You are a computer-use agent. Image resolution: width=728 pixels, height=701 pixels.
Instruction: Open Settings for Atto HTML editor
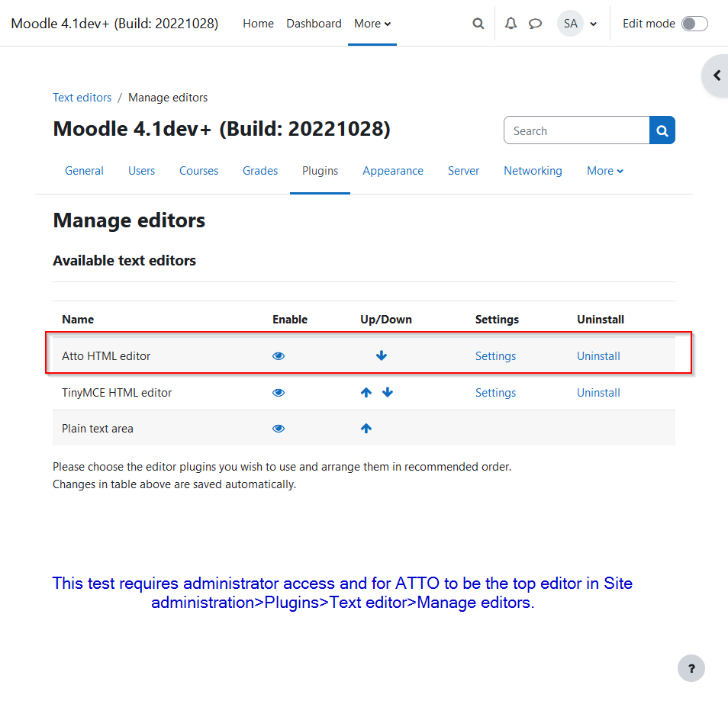pyautogui.click(x=495, y=356)
